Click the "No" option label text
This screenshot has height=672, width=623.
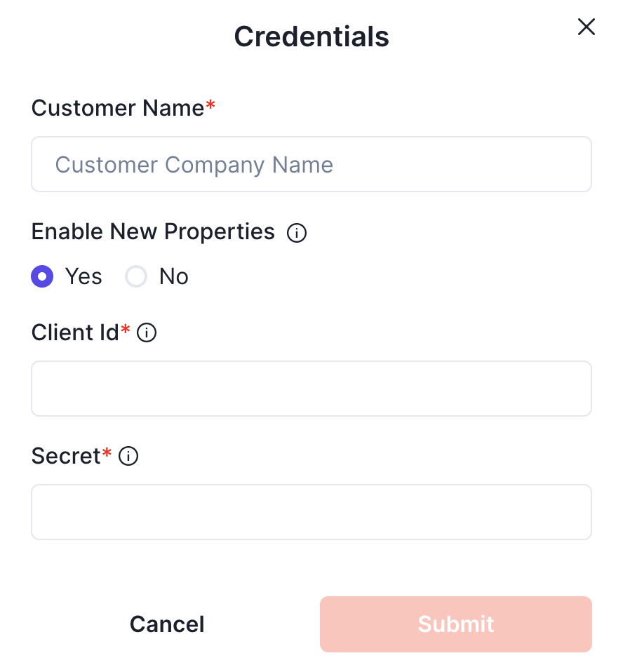[173, 277]
